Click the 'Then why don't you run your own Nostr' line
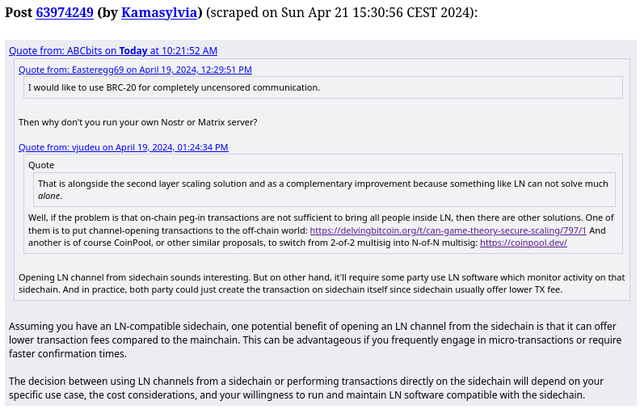The height and width of the screenshot is (410, 640). tap(138, 122)
